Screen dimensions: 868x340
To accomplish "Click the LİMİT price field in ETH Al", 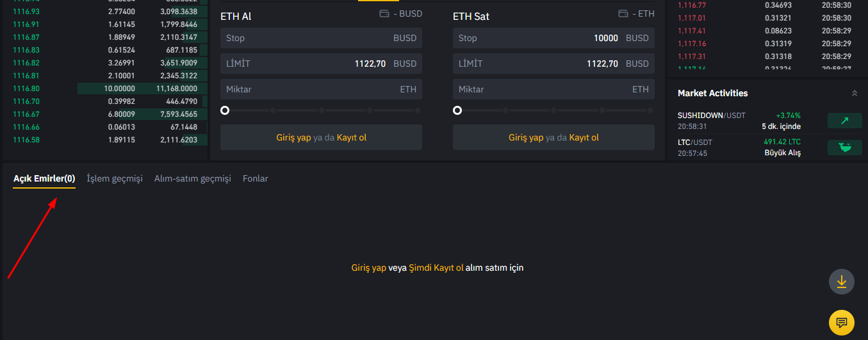I will [321, 64].
